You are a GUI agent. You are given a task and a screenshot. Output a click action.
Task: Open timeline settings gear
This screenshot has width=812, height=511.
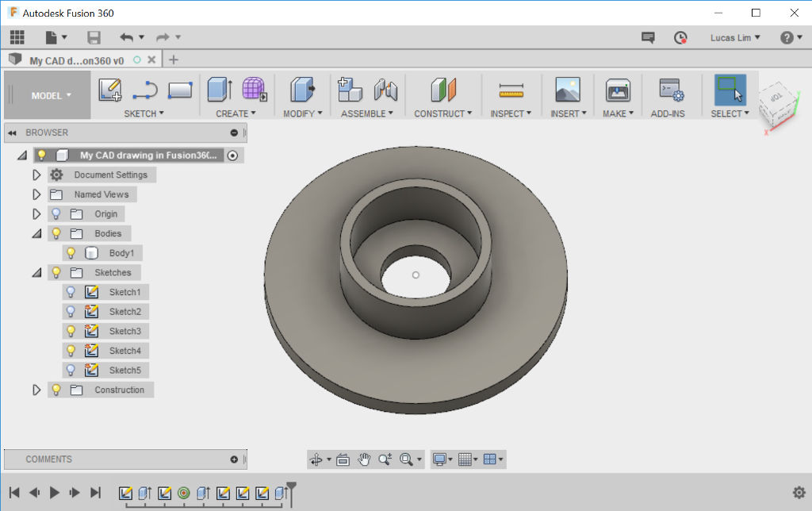coord(799,492)
